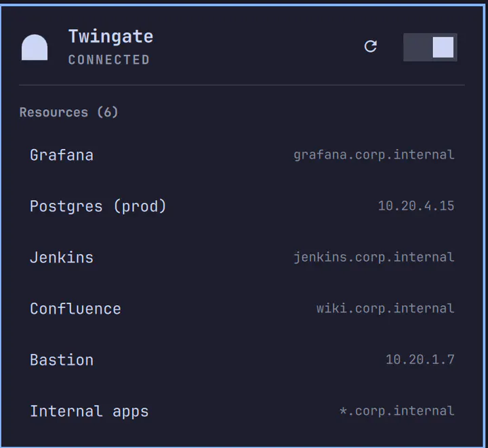
Task: Click the 10.20.4.15 address
Action: click(416, 206)
